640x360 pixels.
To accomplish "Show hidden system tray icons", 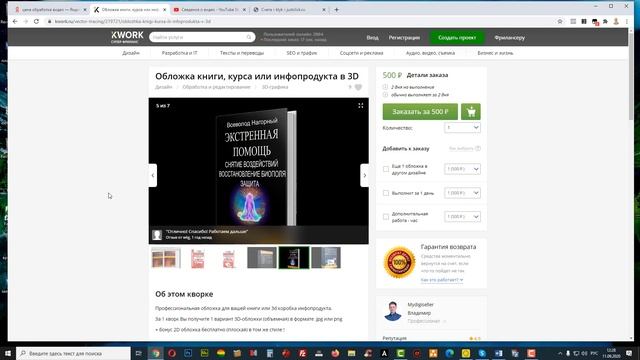I will click(560, 353).
